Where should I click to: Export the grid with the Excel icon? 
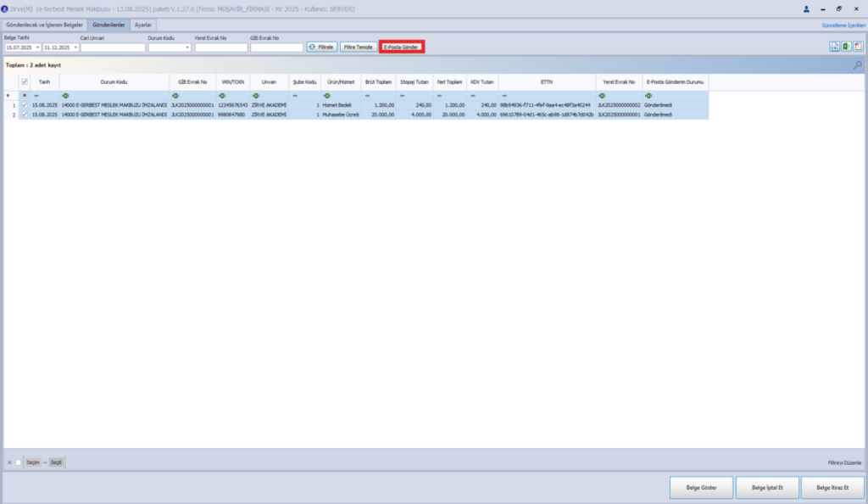click(847, 47)
